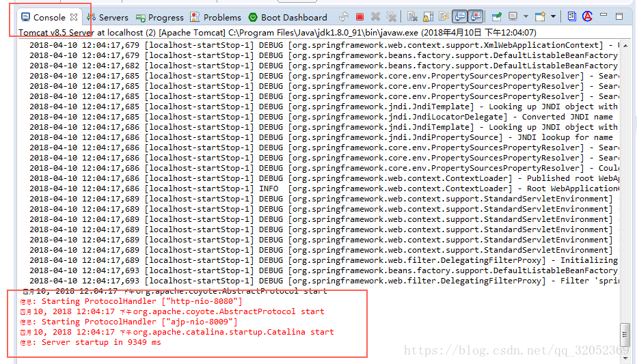Open the Boot Dashboard tab
Screen dimensions: 637x364
(x=288, y=18)
